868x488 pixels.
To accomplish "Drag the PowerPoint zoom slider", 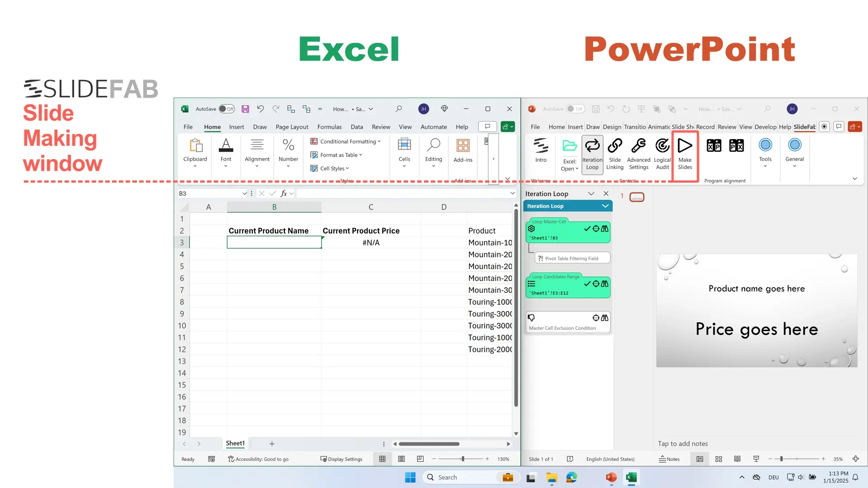I will (782, 459).
